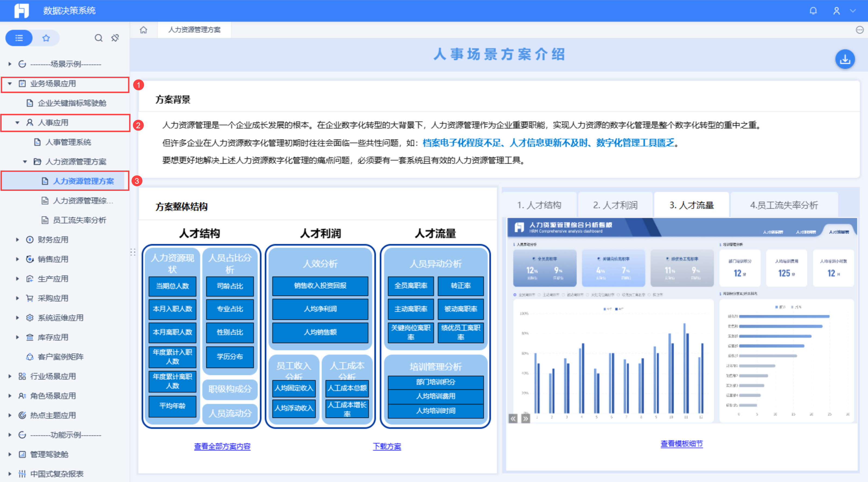The width and height of the screenshot is (868, 482).
Task: Go to home tab icon
Action: coord(143,30)
